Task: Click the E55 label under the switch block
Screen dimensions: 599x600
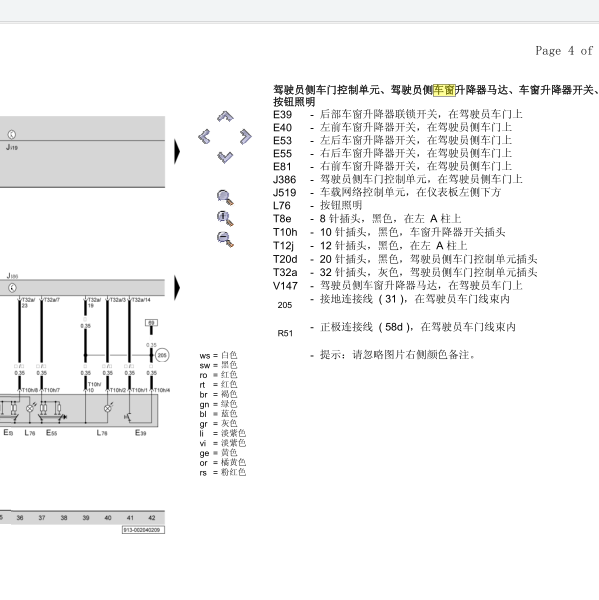Action: [x=51, y=433]
